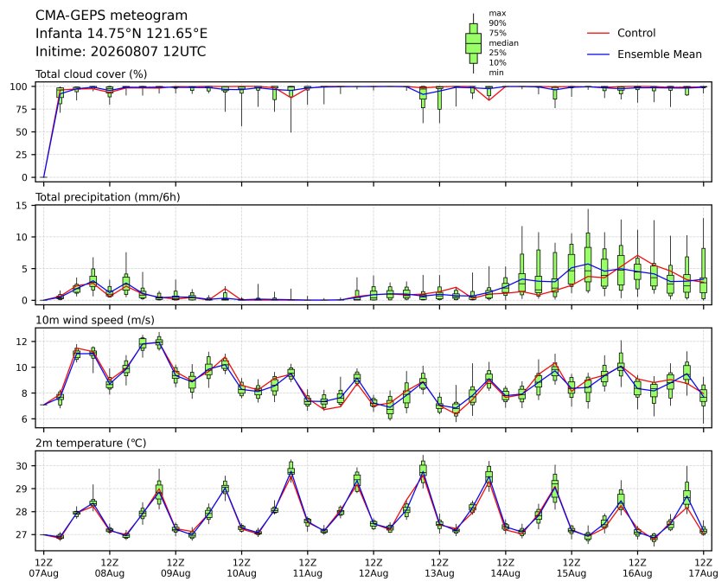Click the red Control legend line sample
This screenshot has height=588, width=728.
598,33
